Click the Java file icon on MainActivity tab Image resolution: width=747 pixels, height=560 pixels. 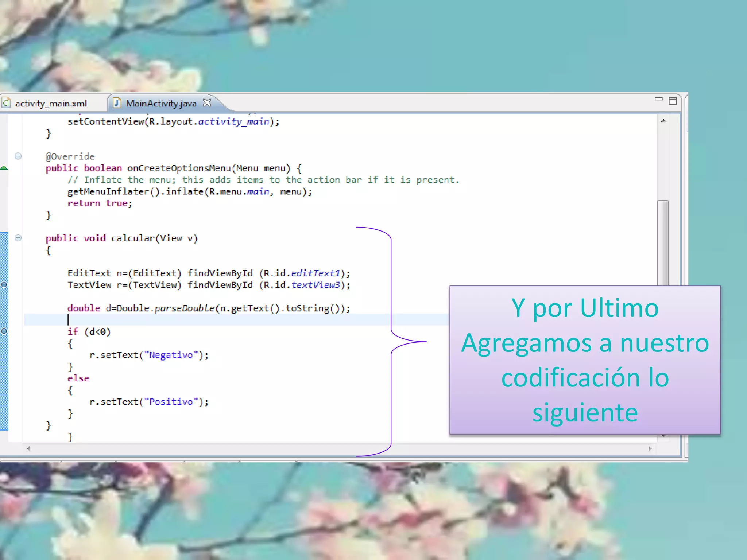117,103
